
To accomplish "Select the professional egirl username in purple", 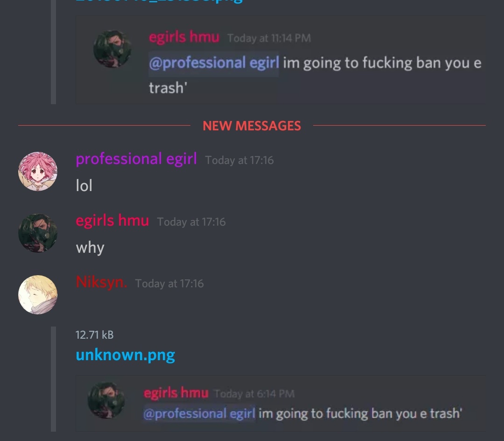I will pos(136,159).
